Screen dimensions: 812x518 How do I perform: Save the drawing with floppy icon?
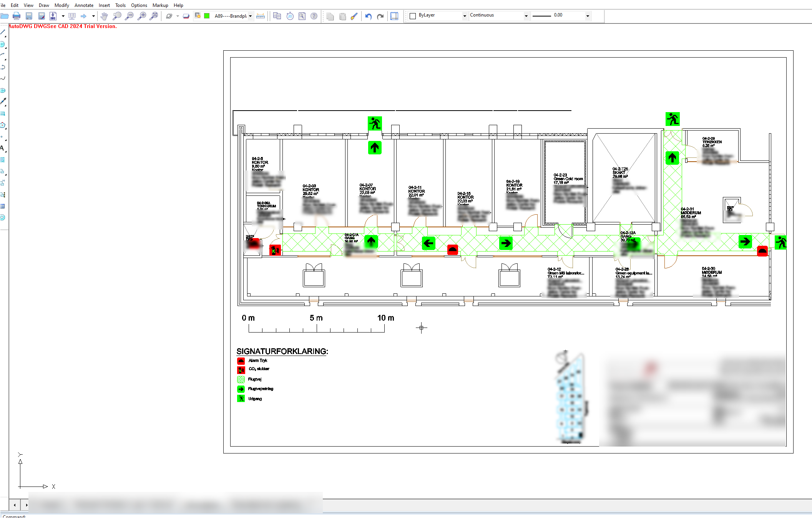click(x=29, y=16)
